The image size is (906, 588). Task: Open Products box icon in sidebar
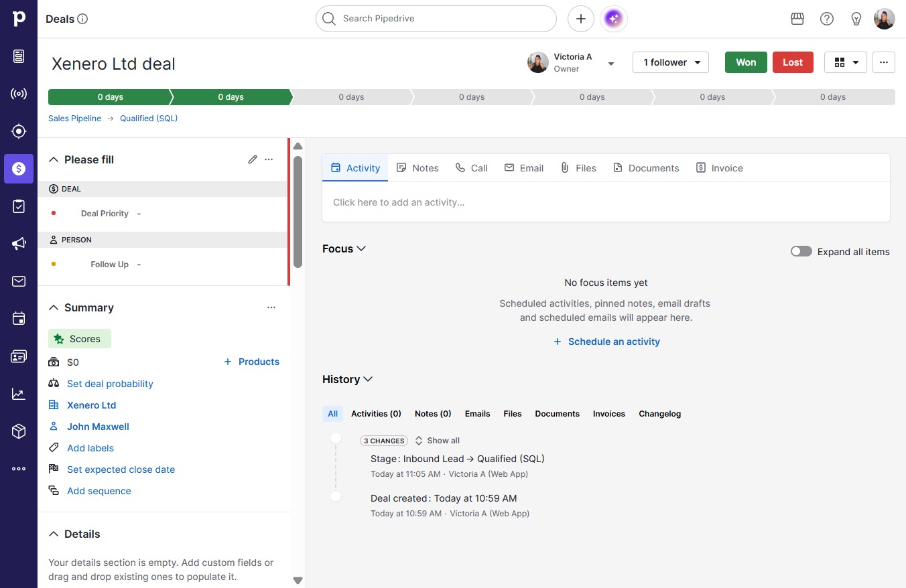[x=19, y=431]
